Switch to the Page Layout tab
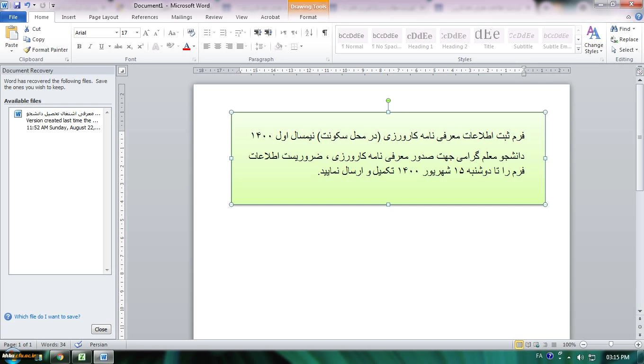Image resolution: width=644 pixels, height=364 pixels. (x=103, y=17)
